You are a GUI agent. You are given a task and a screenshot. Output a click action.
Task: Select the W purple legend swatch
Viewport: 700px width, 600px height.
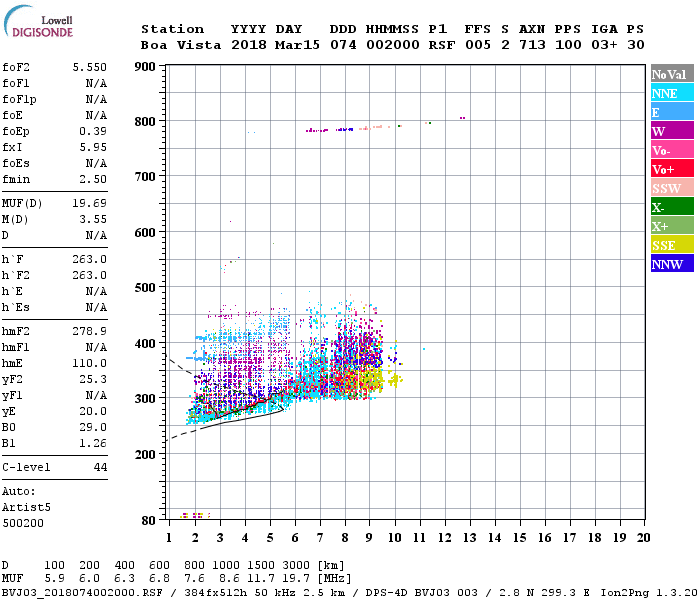(672, 131)
